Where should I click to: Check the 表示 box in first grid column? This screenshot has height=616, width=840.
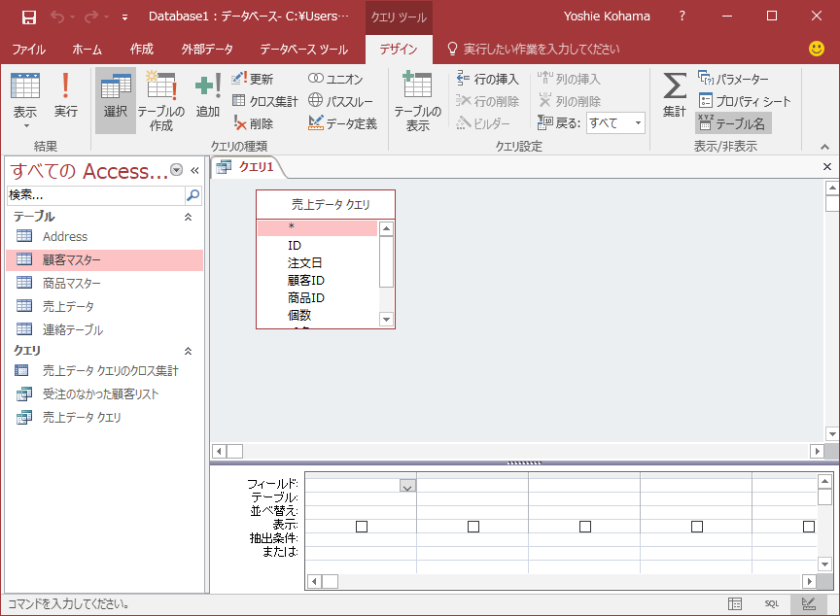pos(362,527)
